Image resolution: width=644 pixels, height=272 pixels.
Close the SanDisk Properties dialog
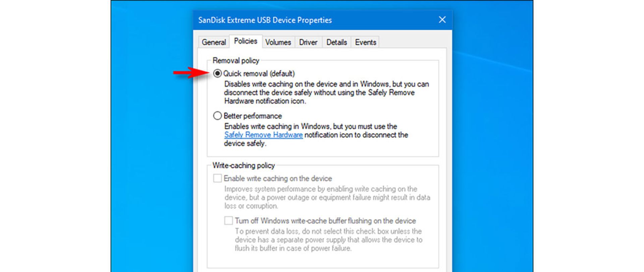pos(442,20)
